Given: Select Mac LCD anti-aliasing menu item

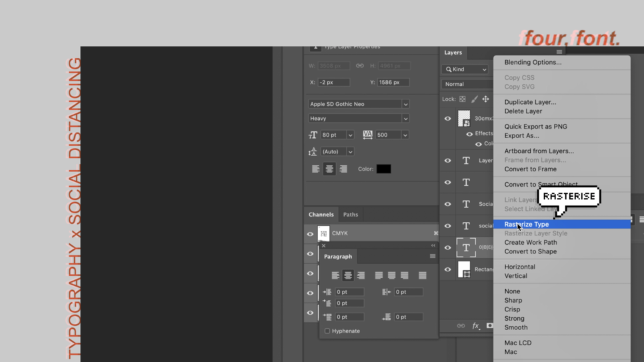Looking at the screenshot, I should pyautogui.click(x=517, y=343).
